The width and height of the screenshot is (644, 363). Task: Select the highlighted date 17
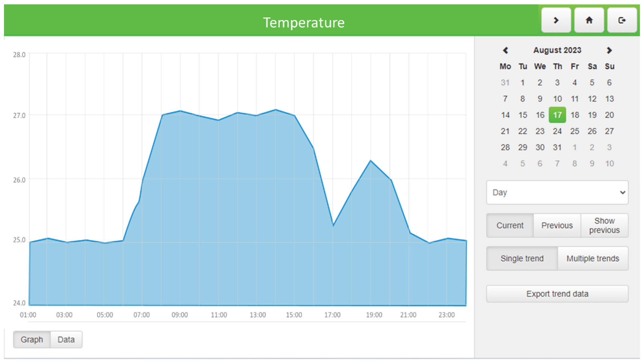(557, 115)
